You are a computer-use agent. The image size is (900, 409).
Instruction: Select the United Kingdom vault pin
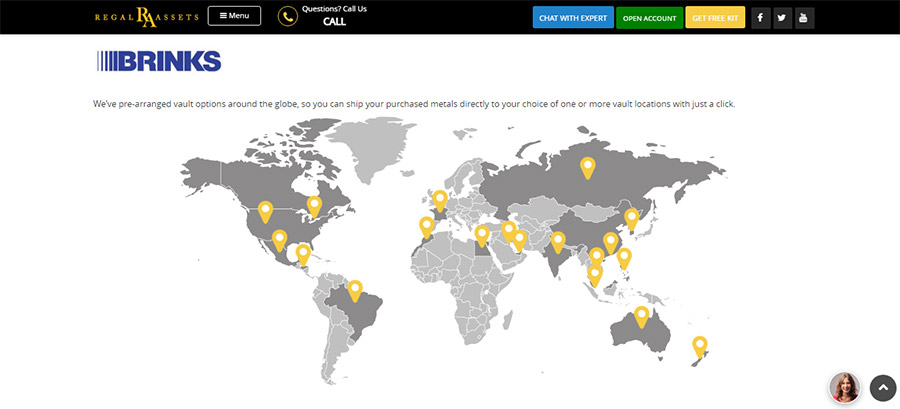440,201
